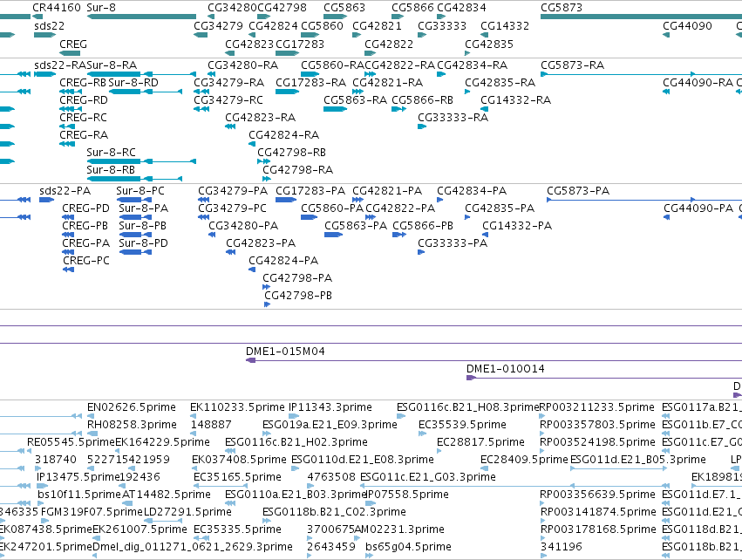This screenshot has width=742, height=560.
Task: Select the AT14482.5prime EST label
Action: [x=167, y=495]
